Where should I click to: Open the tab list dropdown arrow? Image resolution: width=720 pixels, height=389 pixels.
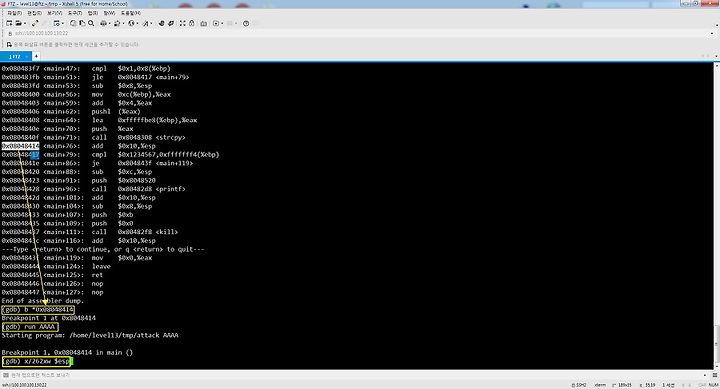[716, 56]
